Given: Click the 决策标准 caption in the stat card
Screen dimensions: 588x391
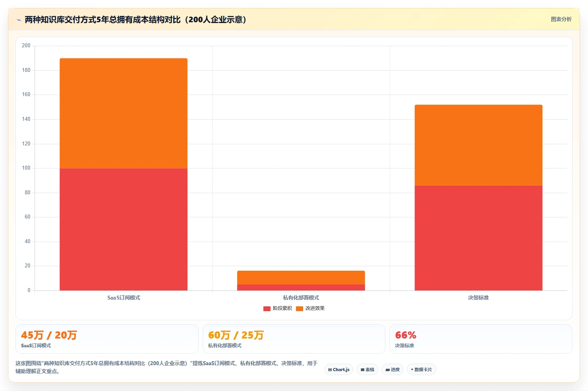Looking at the screenshot, I should 404,346.
